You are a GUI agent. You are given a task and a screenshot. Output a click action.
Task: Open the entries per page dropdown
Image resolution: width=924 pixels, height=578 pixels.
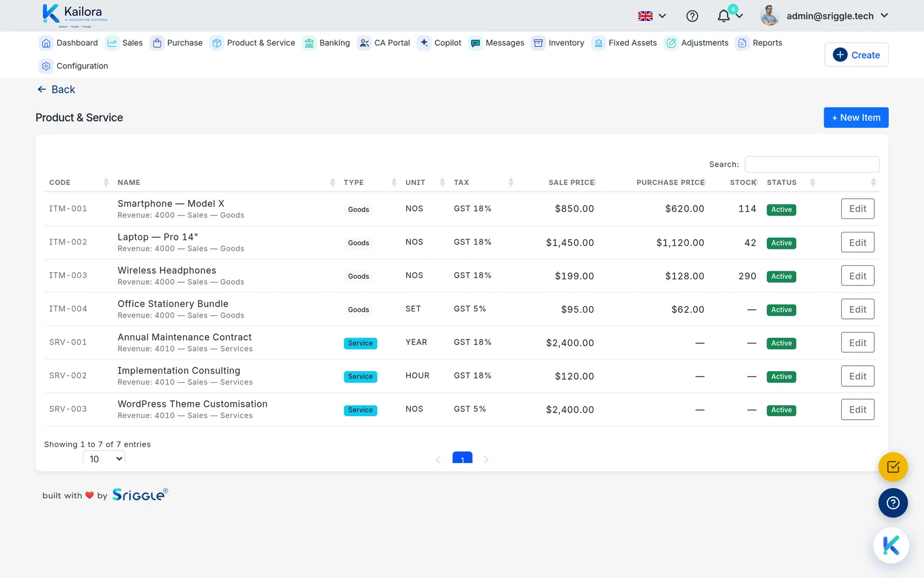[104, 459]
